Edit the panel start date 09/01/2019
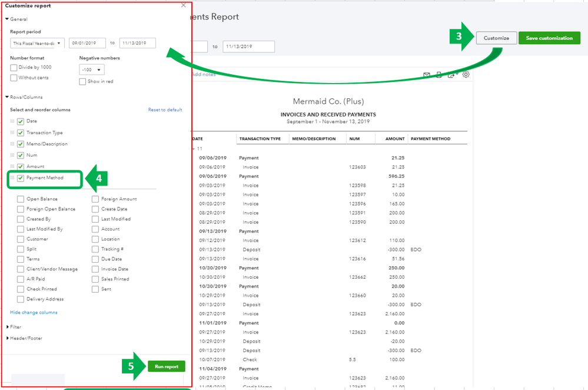Image resolution: width=588 pixels, height=390 pixels. pos(87,43)
